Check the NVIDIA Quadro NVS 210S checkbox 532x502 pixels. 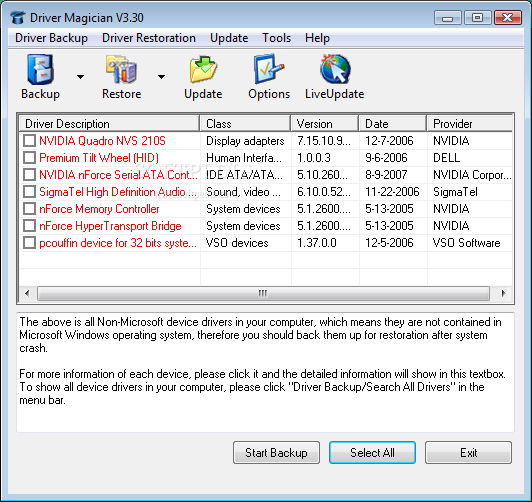tap(30, 140)
